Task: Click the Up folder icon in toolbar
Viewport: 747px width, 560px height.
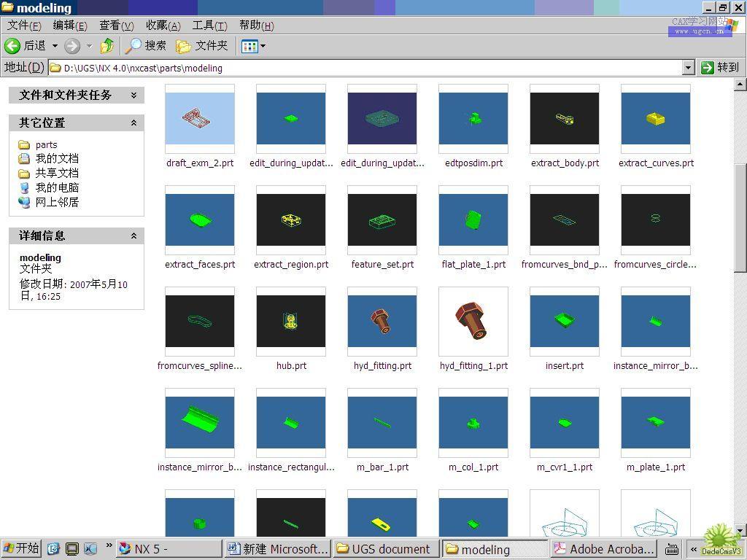Action: [107, 46]
